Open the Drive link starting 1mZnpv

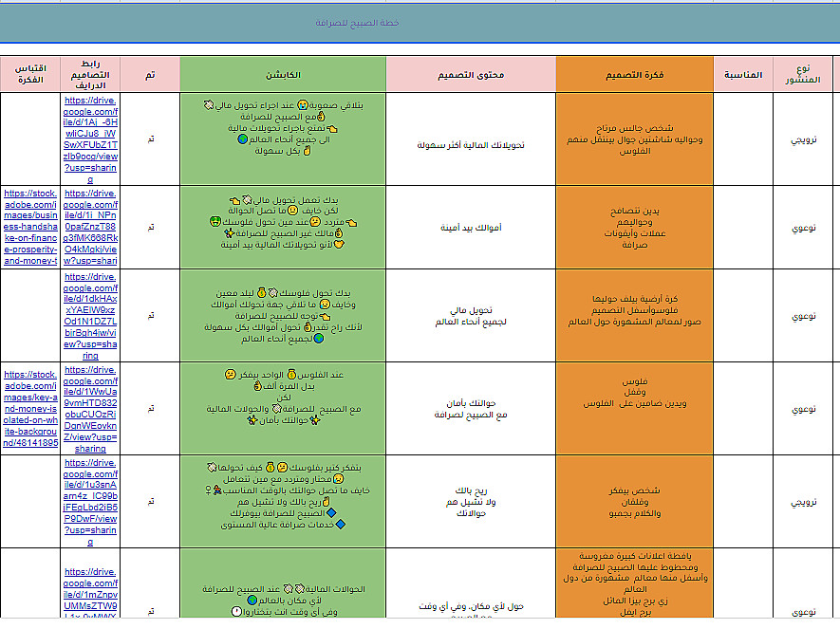[90, 593]
